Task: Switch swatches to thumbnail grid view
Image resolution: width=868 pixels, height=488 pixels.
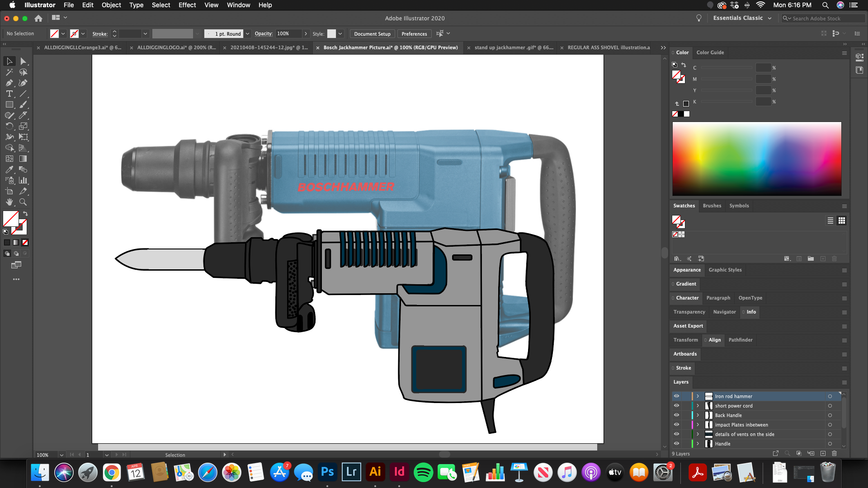Action: [x=842, y=221]
